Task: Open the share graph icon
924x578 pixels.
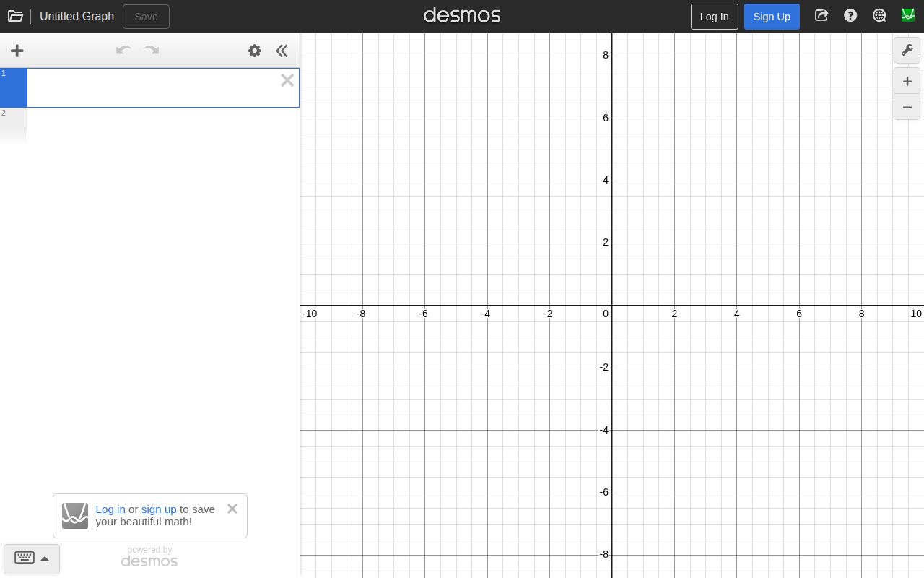Action: [x=821, y=15]
